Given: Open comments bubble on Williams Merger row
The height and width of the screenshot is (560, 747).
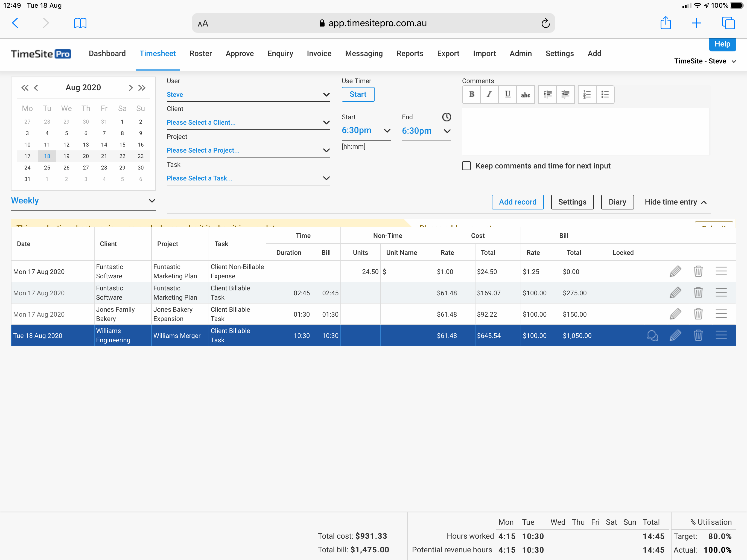Looking at the screenshot, I should pos(652,336).
